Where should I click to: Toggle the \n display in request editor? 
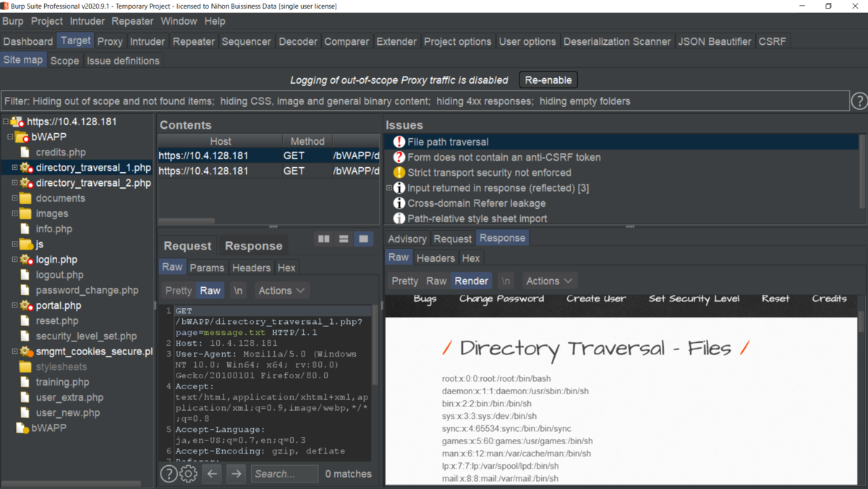[238, 290]
